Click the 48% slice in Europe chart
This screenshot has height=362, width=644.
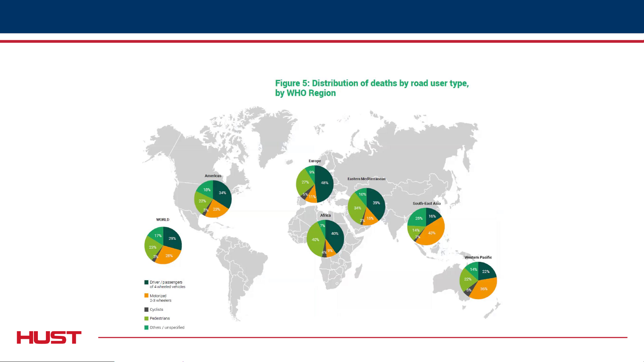click(x=325, y=184)
